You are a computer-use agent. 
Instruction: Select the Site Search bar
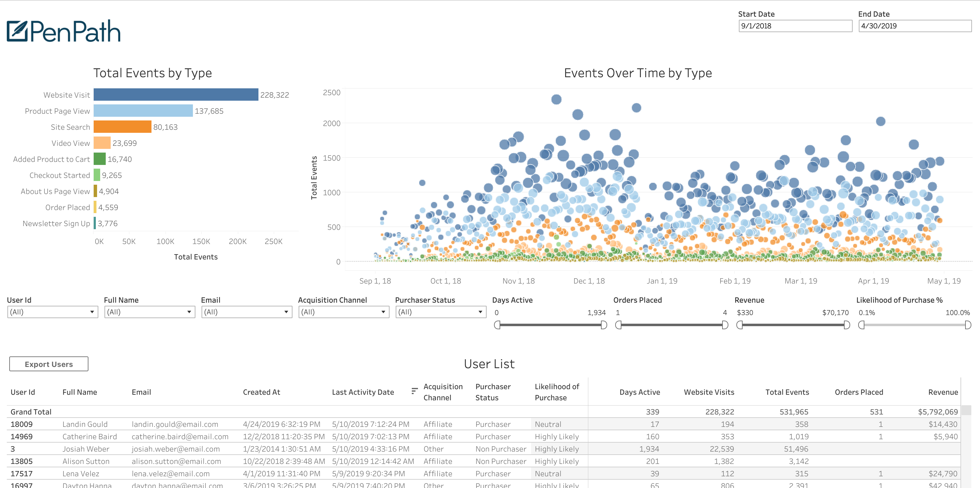coord(122,127)
